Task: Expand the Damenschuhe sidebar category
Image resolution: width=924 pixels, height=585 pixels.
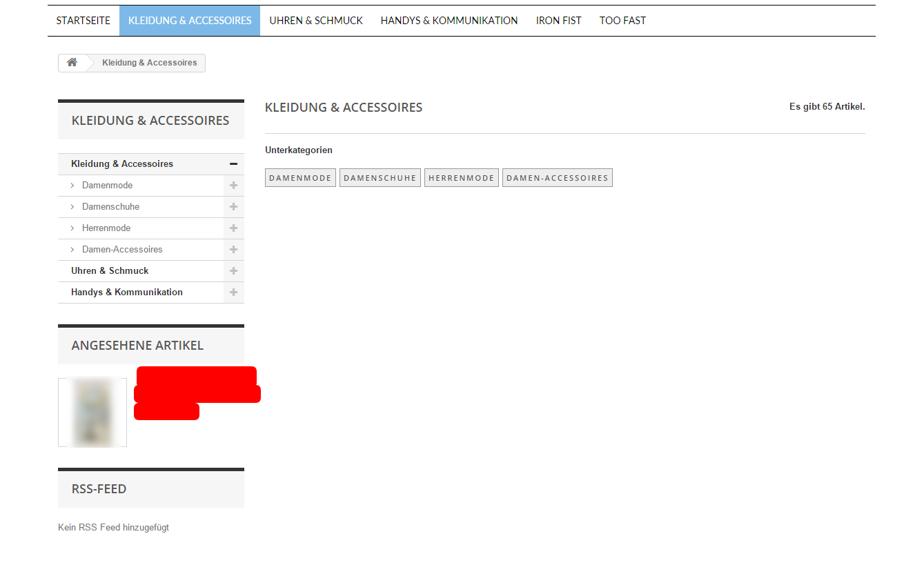Action: click(233, 207)
